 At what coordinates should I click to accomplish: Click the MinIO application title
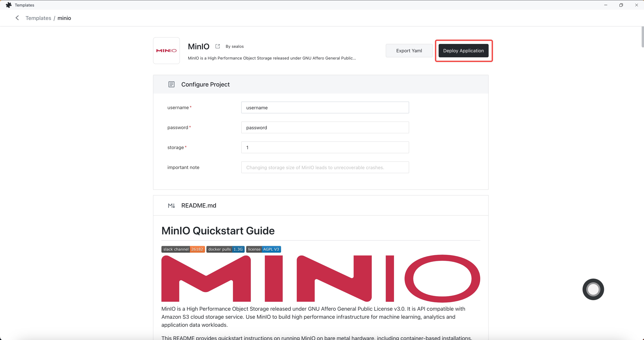click(x=199, y=46)
